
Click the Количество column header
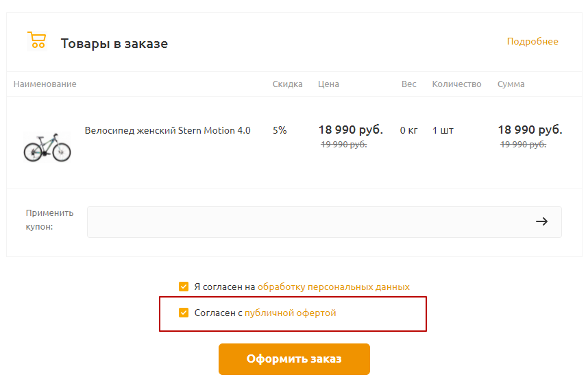point(456,84)
